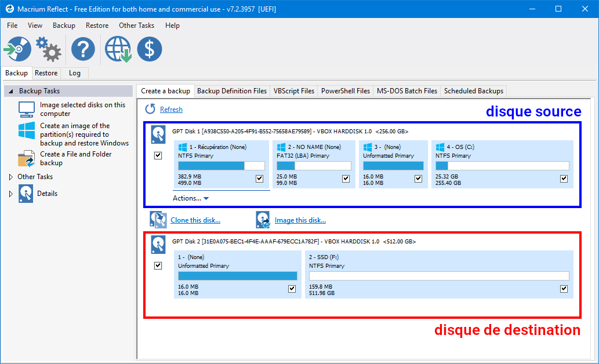Switch to the Log tab

(74, 73)
